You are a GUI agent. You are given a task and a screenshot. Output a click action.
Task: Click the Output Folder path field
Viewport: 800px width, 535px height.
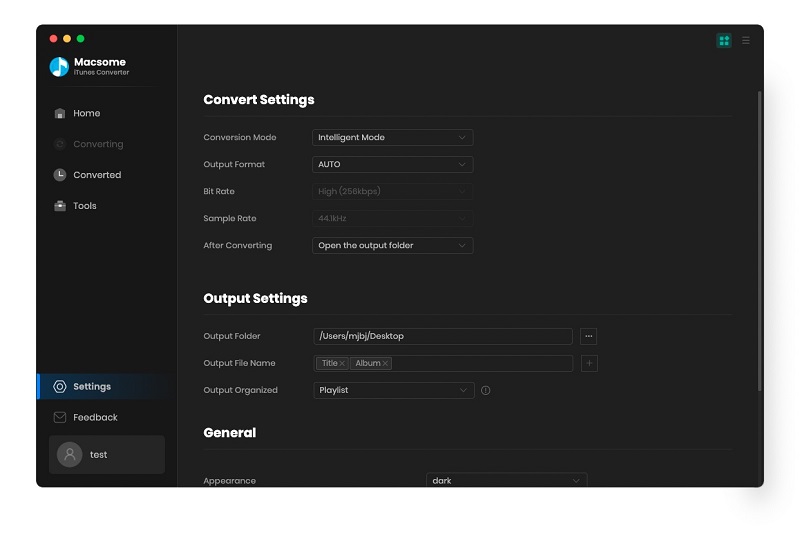pyautogui.click(x=443, y=337)
